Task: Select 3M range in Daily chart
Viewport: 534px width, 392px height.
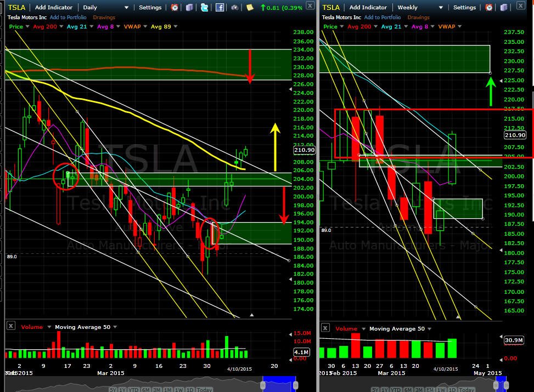Action: tap(156, 390)
